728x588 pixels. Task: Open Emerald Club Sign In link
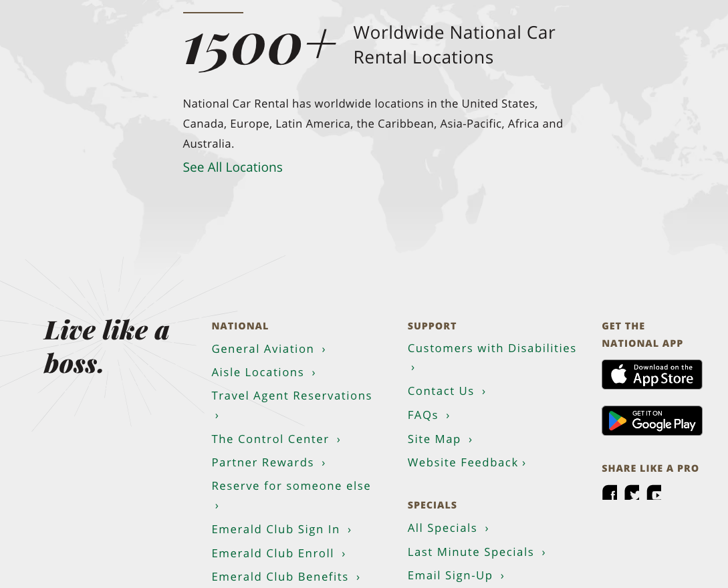pos(282,529)
